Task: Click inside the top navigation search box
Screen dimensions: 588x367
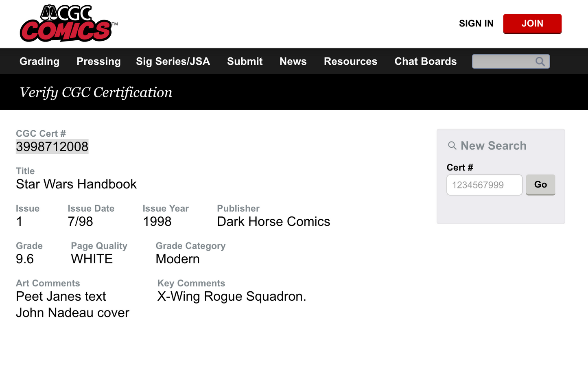Action: tap(503, 61)
